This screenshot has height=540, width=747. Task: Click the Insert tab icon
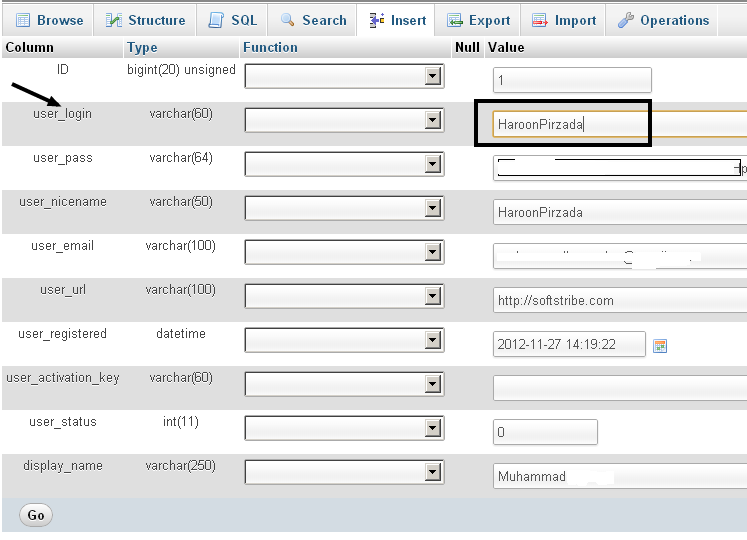click(x=376, y=20)
